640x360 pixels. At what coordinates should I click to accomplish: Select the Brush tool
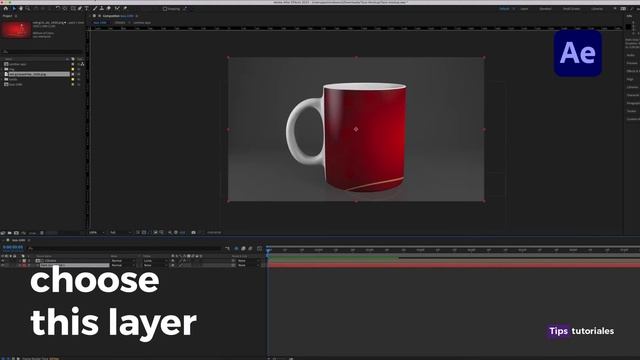[x=95, y=8]
